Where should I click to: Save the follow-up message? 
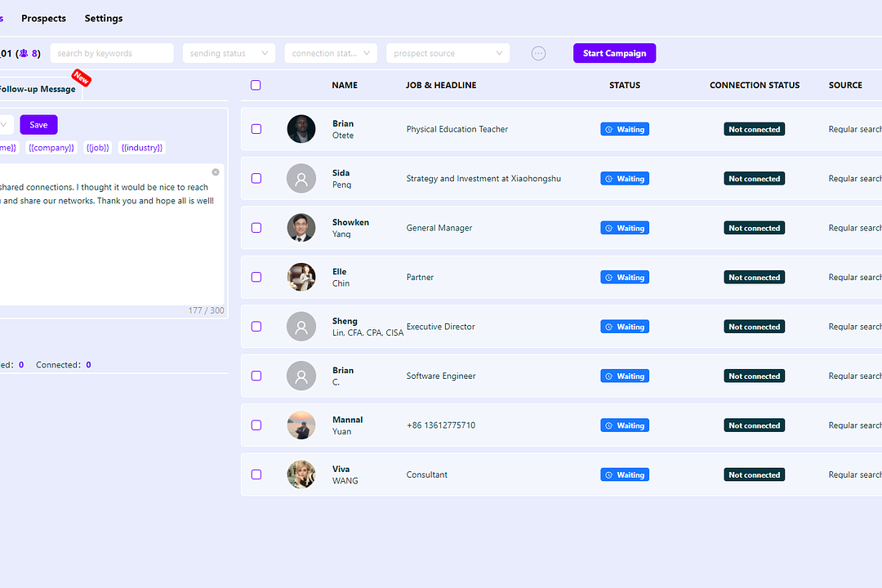[x=38, y=124]
